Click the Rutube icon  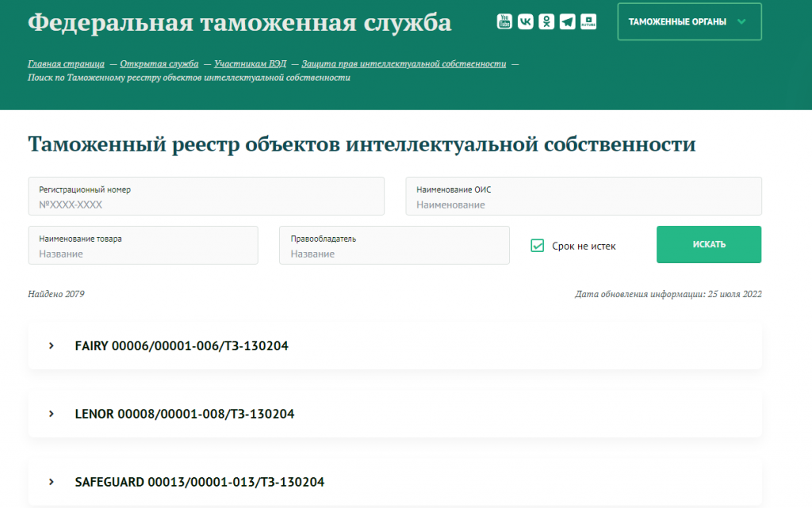point(588,21)
